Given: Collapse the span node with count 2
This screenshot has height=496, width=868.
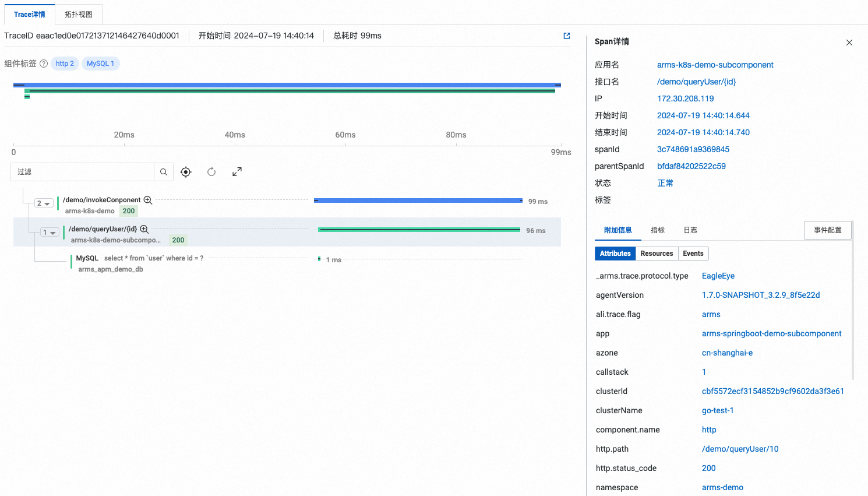Looking at the screenshot, I should [44, 203].
